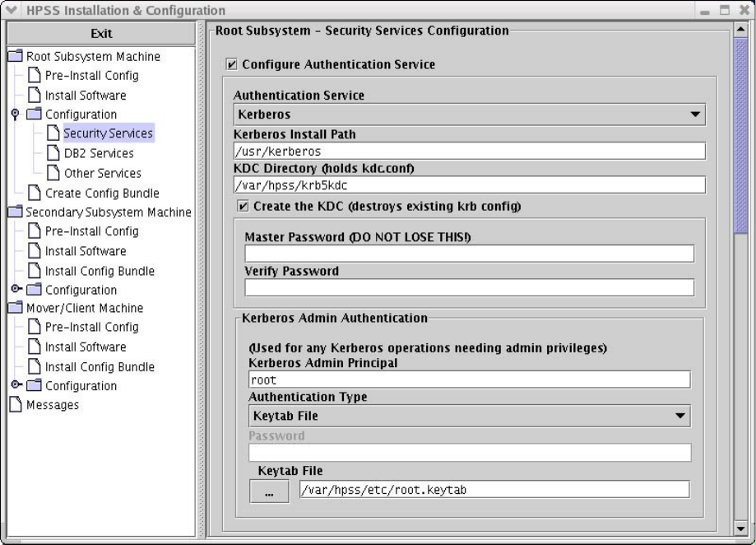This screenshot has width=756, height=545.
Task: Select Other Services tree item label
Action: coord(103,173)
